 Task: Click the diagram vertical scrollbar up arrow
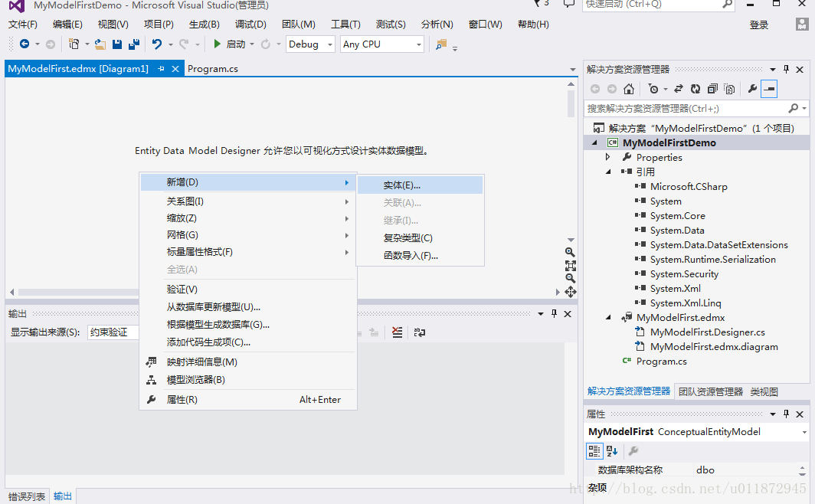pos(571,84)
